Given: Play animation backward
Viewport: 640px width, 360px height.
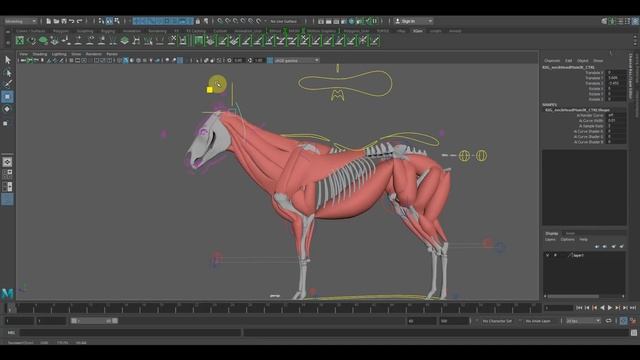Looking at the screenshot, I should (602, 308).
